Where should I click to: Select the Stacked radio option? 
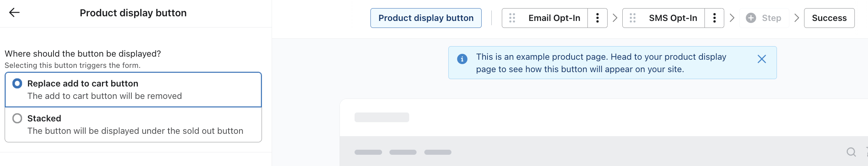tap(17, 118)
